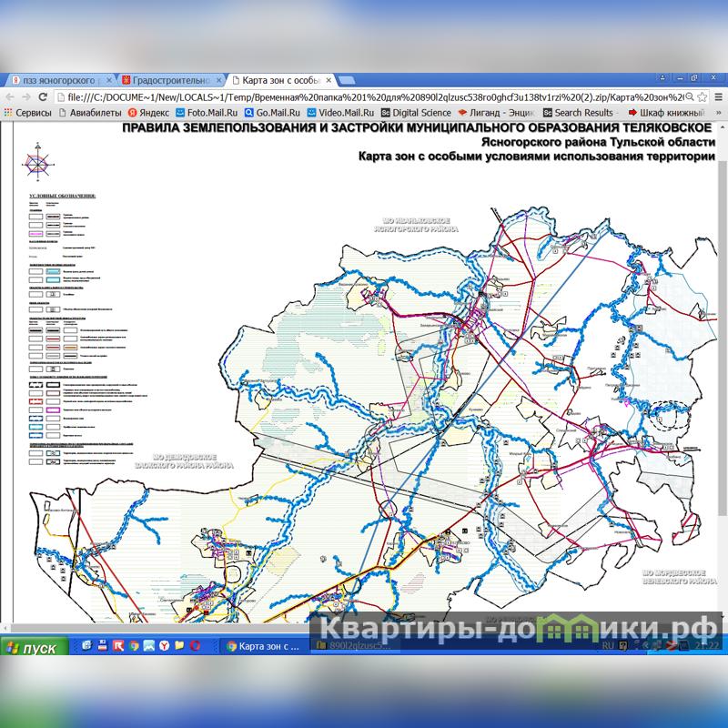Click the browser Back arrow
The width and height of the screenshot is (728, 728).
tap(9, 97)
